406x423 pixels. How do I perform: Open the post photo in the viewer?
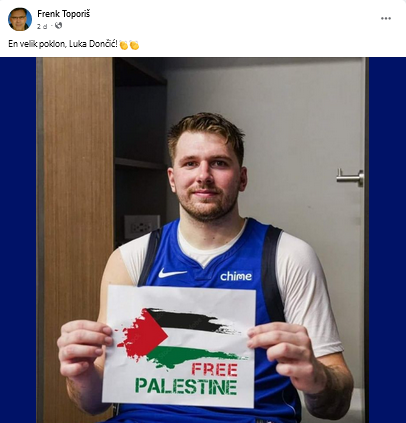pyautogui.click(x=203, y=240)
